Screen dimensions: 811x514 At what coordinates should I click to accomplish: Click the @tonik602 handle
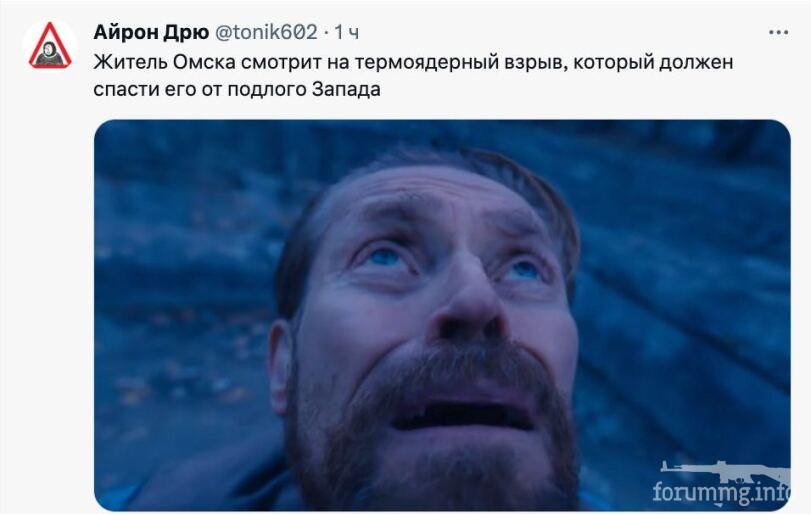click(266, 32)
